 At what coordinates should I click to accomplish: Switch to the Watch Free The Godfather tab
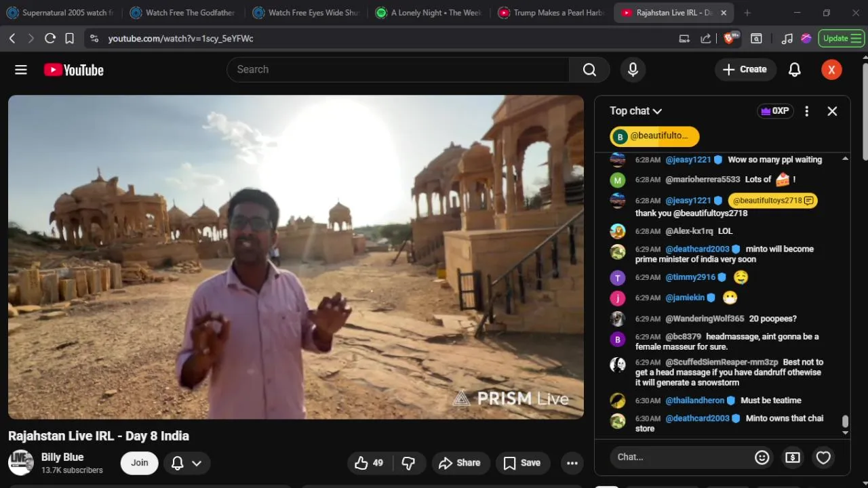click(182, 13)
